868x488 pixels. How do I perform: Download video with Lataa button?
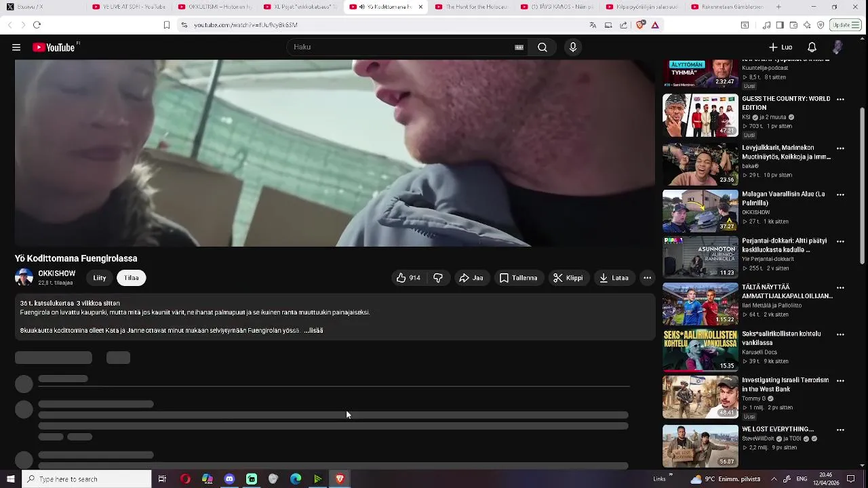[614, 278]
